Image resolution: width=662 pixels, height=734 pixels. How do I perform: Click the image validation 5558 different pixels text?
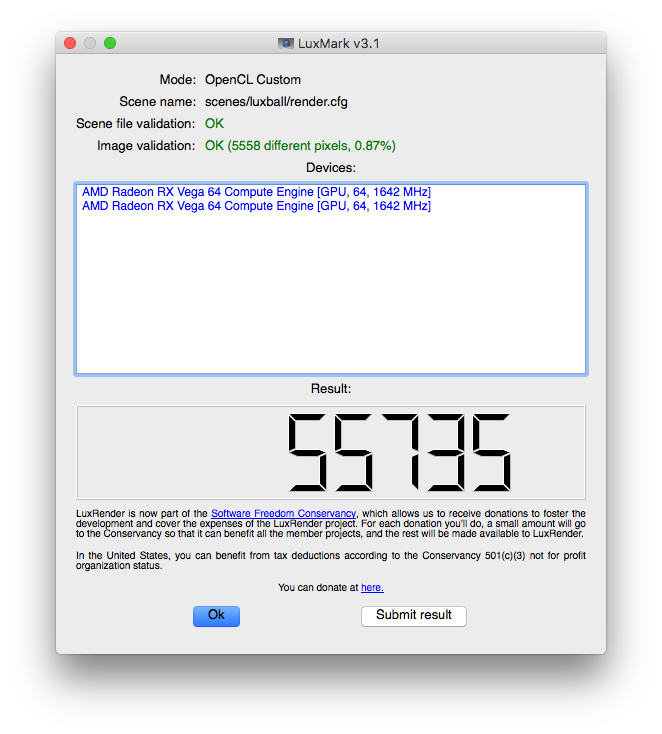pyautogui.click(x=300, y=146)
